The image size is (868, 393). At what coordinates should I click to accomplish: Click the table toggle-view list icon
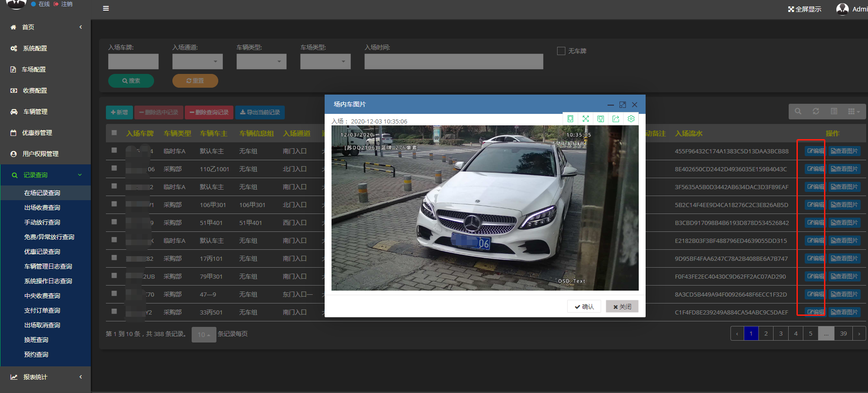point(834,112)
